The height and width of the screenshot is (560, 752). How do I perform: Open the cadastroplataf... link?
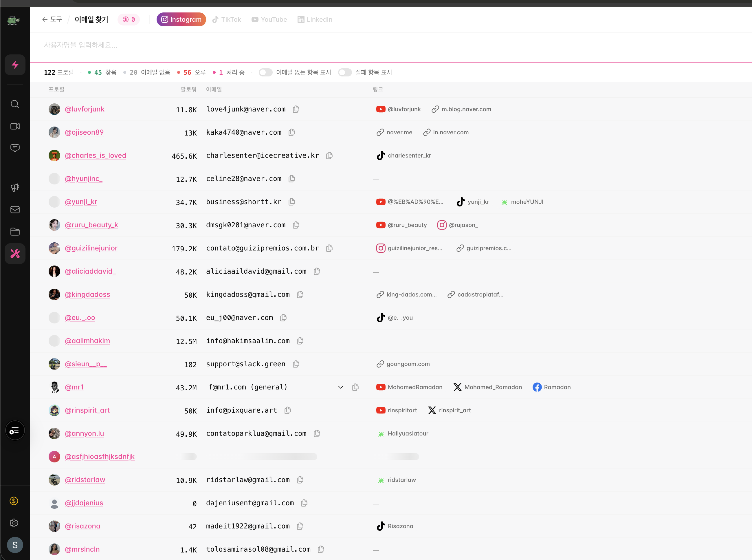(475, 294)
